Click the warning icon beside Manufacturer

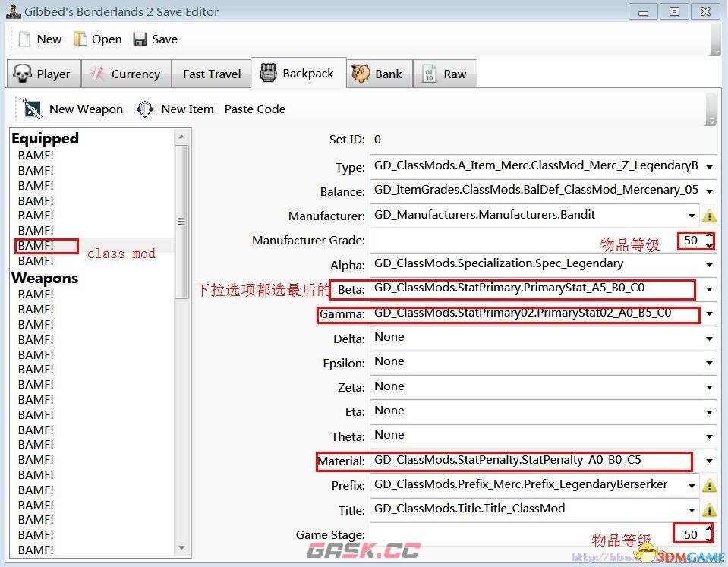click(709, 216)
